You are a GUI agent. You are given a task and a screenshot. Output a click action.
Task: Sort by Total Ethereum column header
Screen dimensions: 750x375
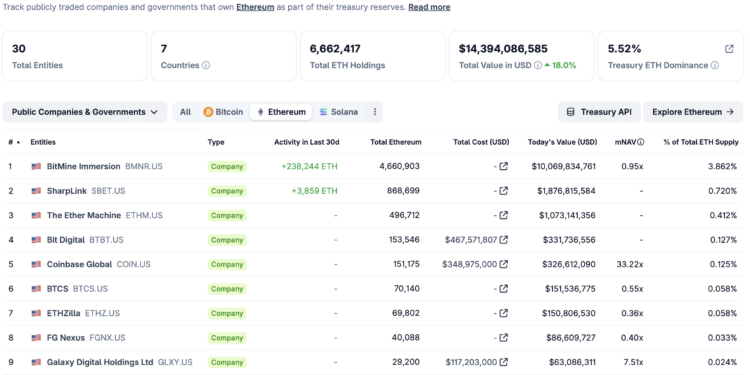(x=396, y=142)
